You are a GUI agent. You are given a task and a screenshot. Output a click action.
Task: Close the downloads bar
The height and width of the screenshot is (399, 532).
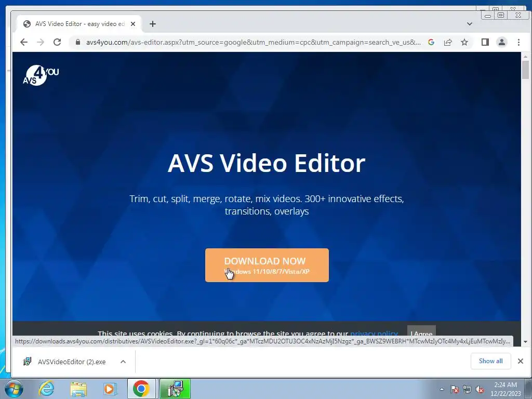[x=521, y=361]
